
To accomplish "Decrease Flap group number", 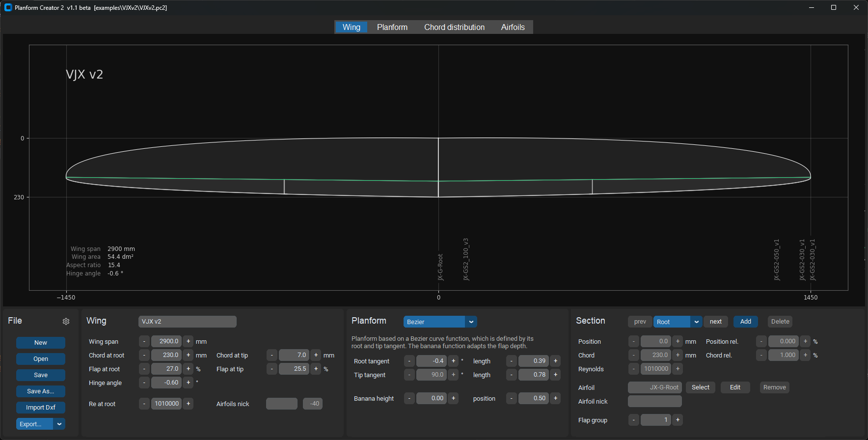I will (x=634, y=420).
